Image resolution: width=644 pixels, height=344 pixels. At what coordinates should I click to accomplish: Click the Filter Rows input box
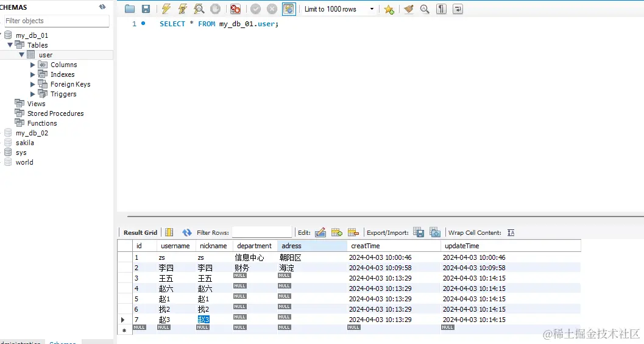(x=261, y=232)
